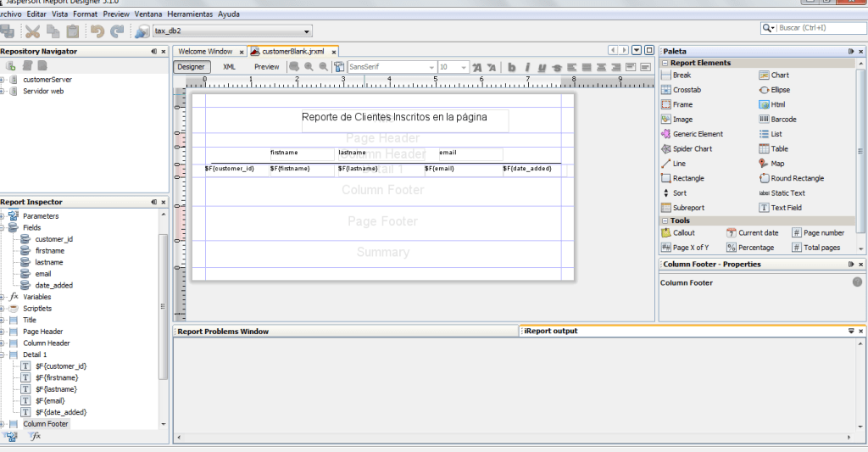Viewport: 868px width, 452px height.
Task: Toggle to Preview view mode
Action: (266, 67)
